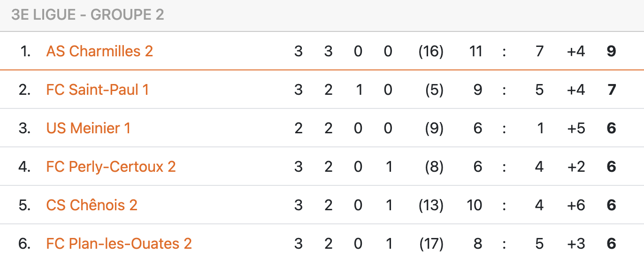Click the (16) value in the AS Charmilles 2 row
Viewport: 644px width, 260px height.
click(431, 51)
